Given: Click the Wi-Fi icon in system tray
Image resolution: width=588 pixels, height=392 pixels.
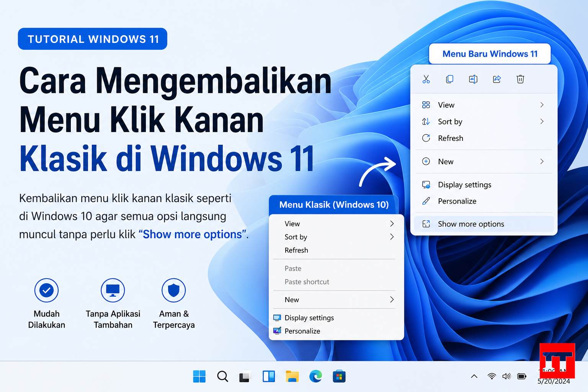Looking at the screenshot, I should 492,376.
